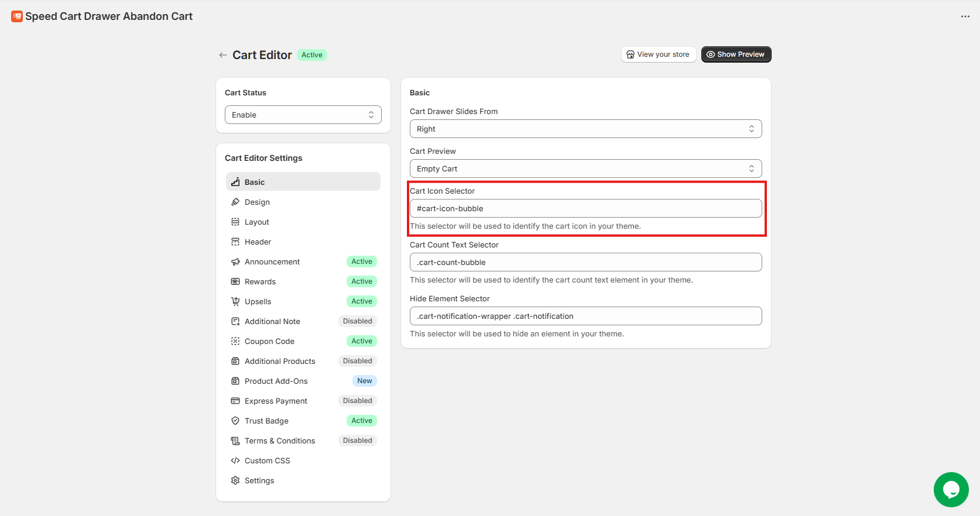Click the Custom CSS code icon
This screenshot has width=980, height=516.
tap(235, 460)
